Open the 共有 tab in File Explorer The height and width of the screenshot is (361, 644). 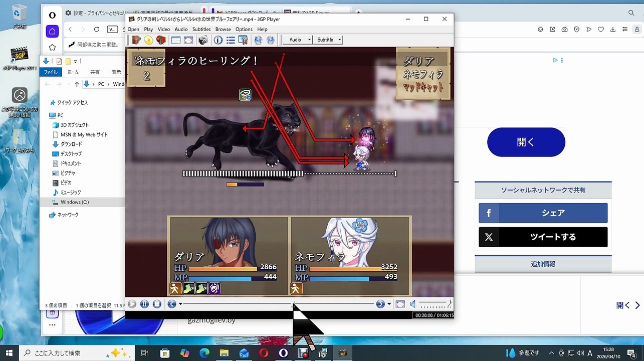(x=95, y=72)
